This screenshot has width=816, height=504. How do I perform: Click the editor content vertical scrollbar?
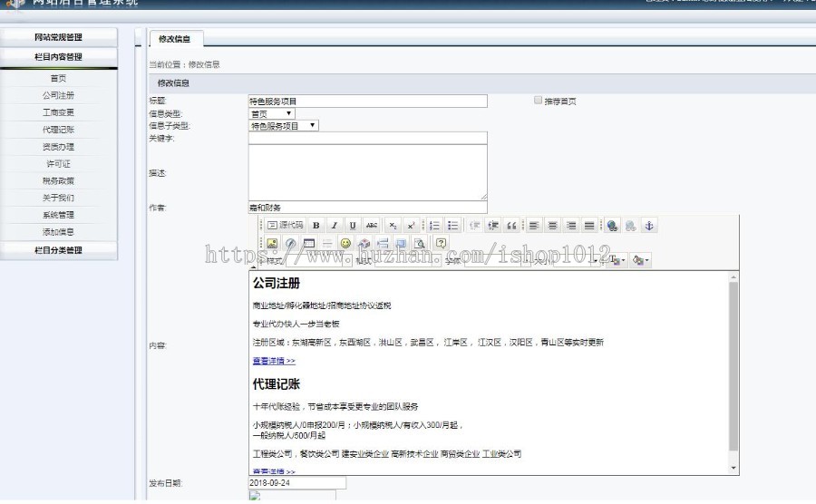[733, 372]
